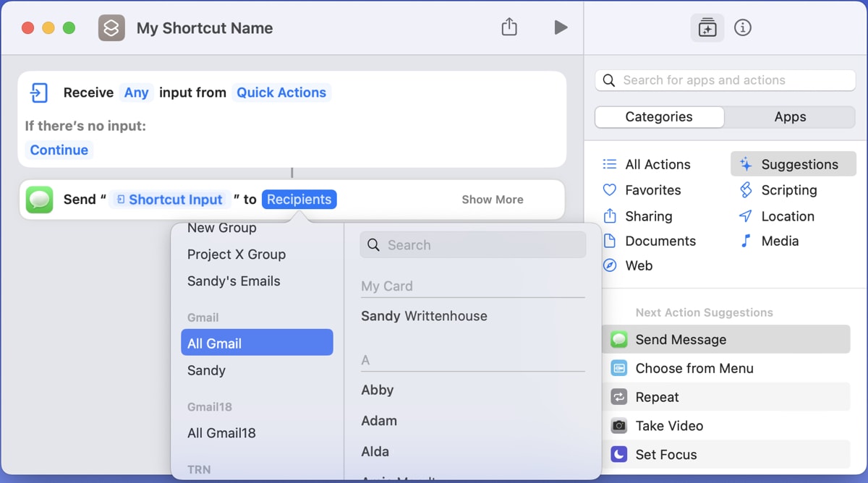
Task: Switch to the Categories tab
Action: (x=659, y=116)
